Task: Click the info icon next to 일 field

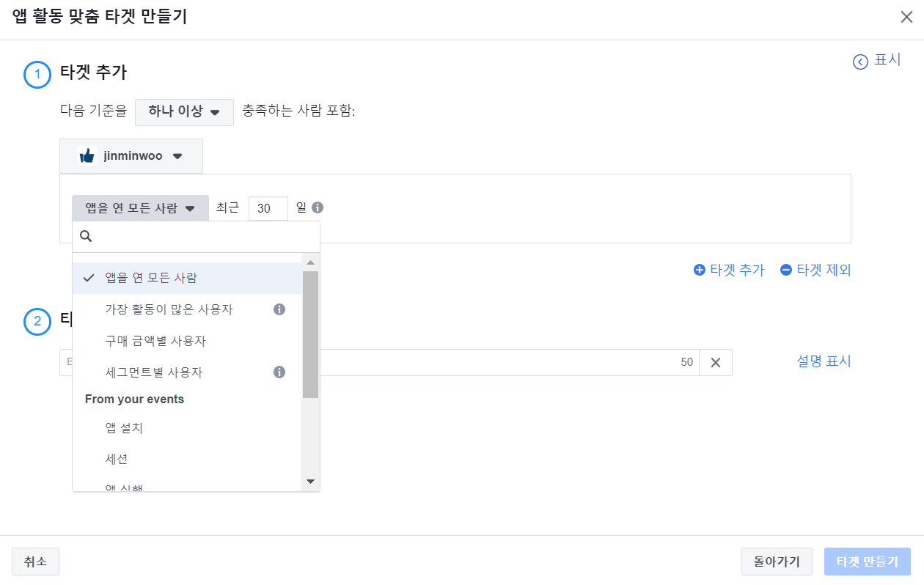Action: pos(316,207)
